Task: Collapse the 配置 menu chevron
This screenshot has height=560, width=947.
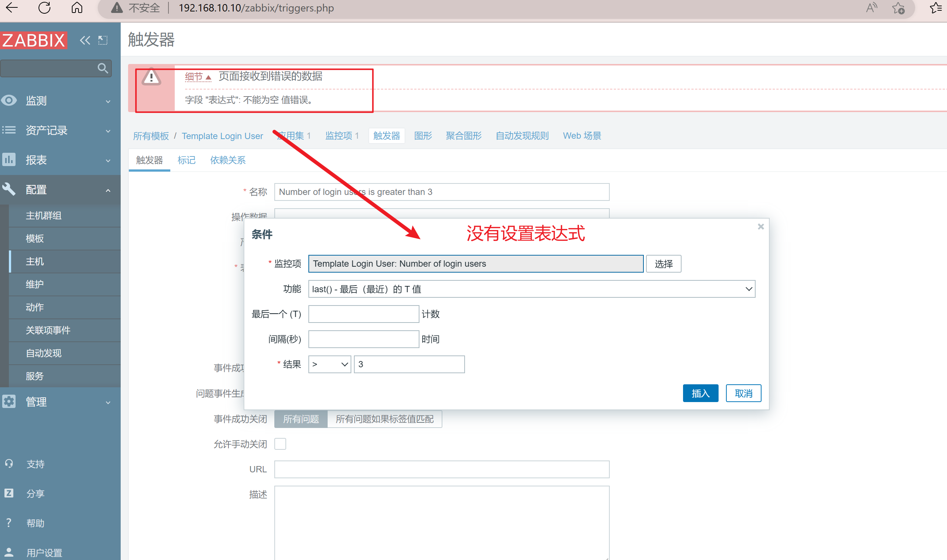Action: pyautogui.click(x=108, y=190)
